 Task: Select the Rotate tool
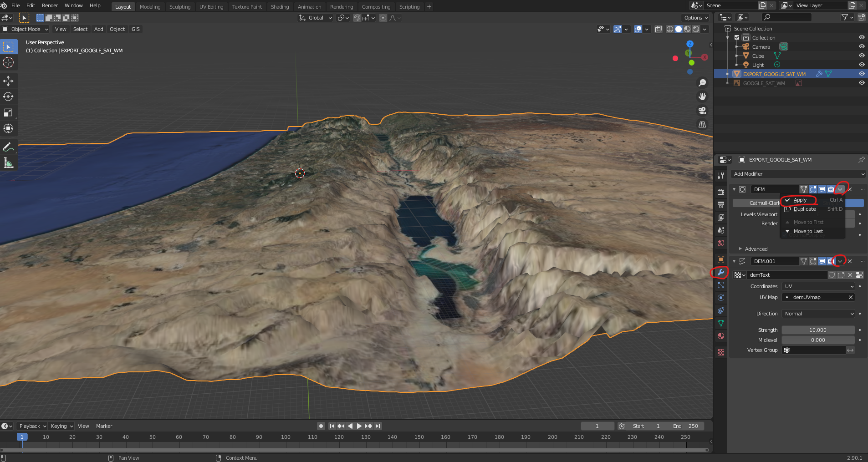coord(8,96)
